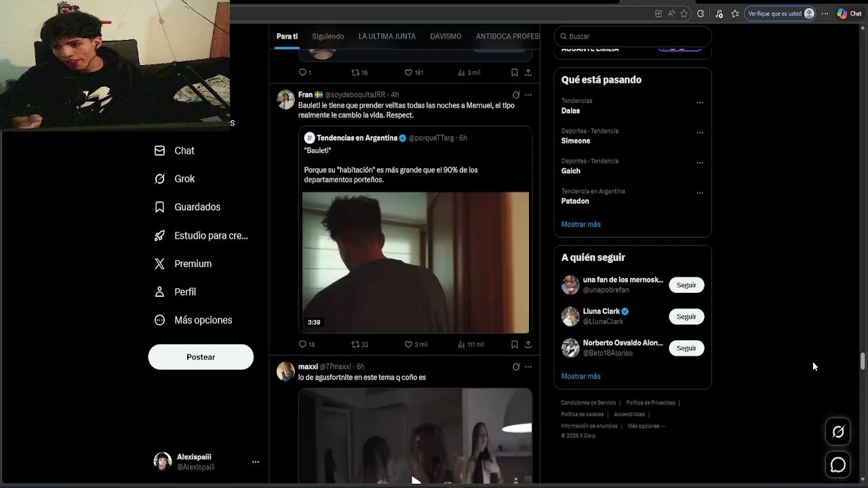The width and height of the screenshot is (868, 488).
Task: Repost top post with 16 reposts
Action: pyautogui.click(x=359, y=73)
